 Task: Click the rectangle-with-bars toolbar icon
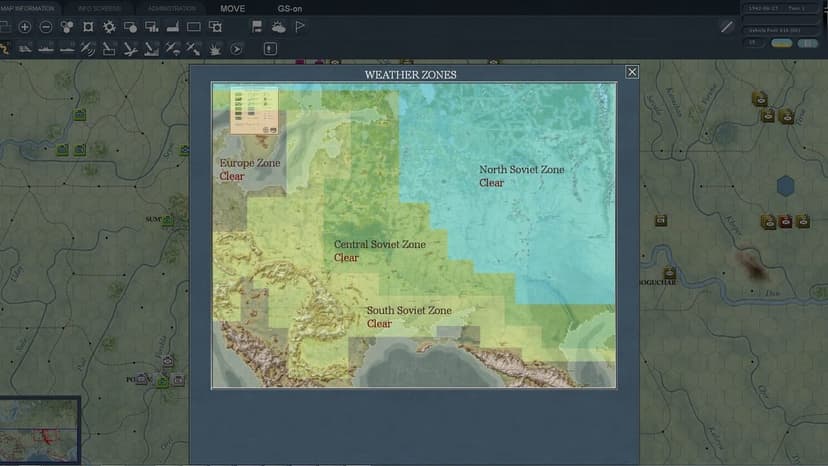[152, 27]
